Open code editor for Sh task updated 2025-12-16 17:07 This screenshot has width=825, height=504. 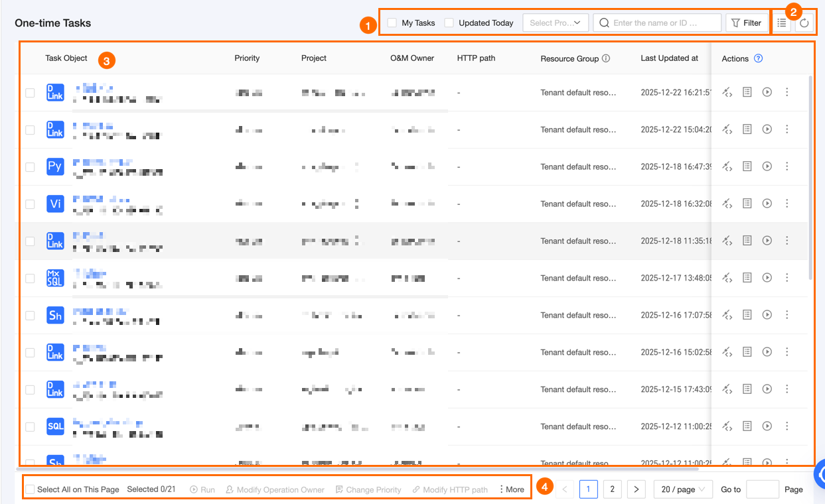click(x=727, y=315)
